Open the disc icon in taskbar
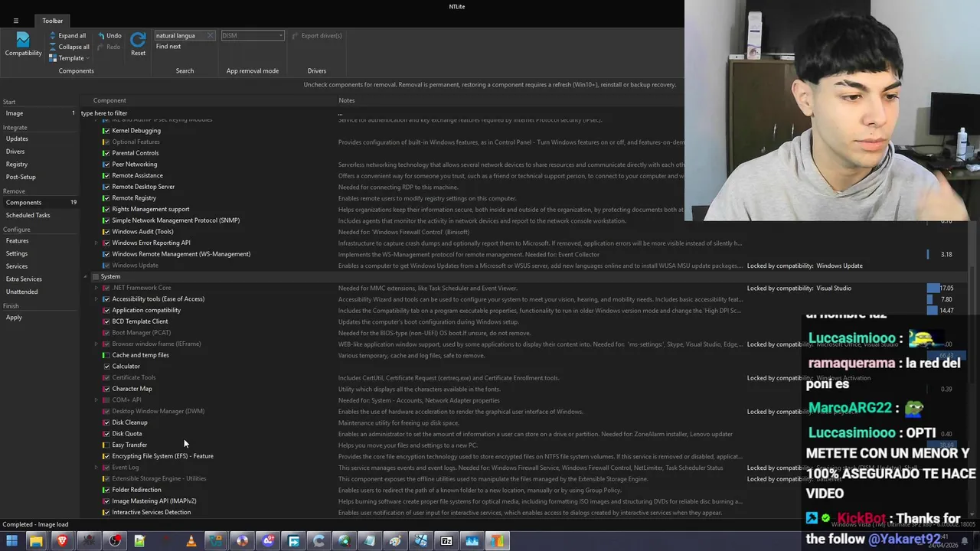Viewport: 980px width, 551px height. (242, 541)
